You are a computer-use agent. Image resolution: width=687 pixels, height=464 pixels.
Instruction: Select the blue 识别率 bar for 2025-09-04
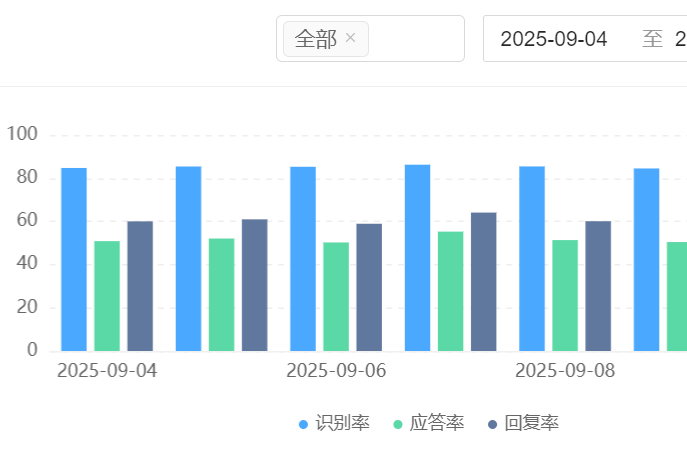[x=74, y=260]
